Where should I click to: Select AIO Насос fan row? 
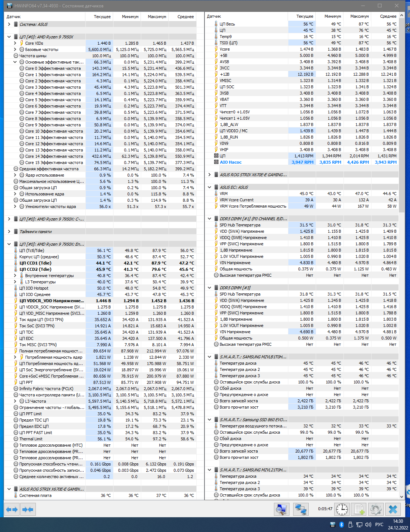302,162
